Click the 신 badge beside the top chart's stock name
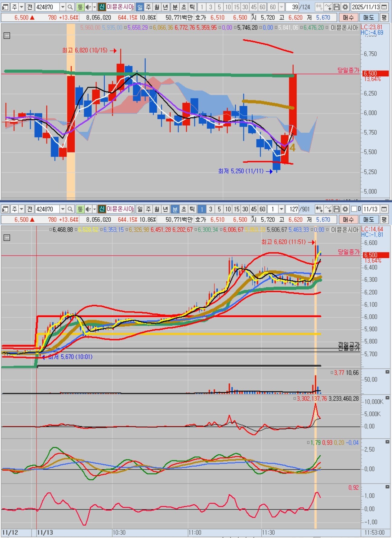The width and height of the screenshot is (392, 538). point(102,7)
